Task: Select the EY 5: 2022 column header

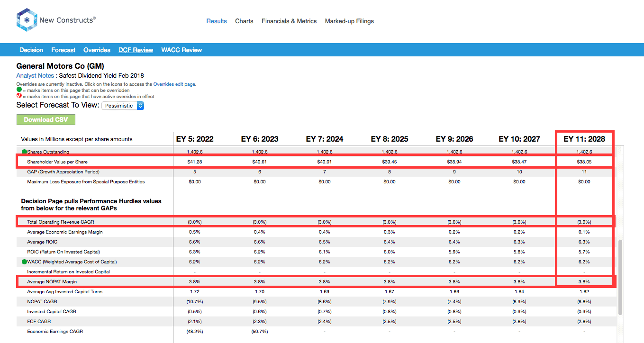Action: tap(195, 139)
